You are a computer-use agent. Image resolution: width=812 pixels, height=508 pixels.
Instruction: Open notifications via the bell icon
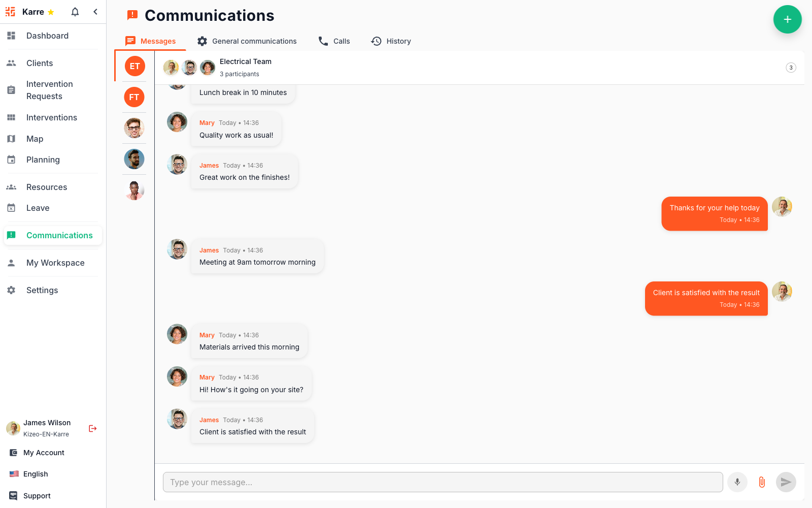click(x=75, y=11)
